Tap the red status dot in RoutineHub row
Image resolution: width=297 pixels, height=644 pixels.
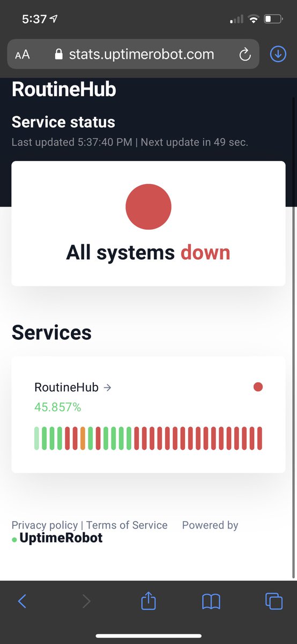pyautogui.click(x=258, y=387)
